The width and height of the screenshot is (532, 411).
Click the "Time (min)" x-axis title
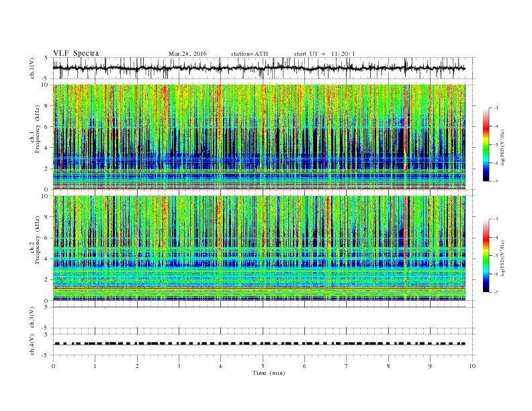click(269, 373)
